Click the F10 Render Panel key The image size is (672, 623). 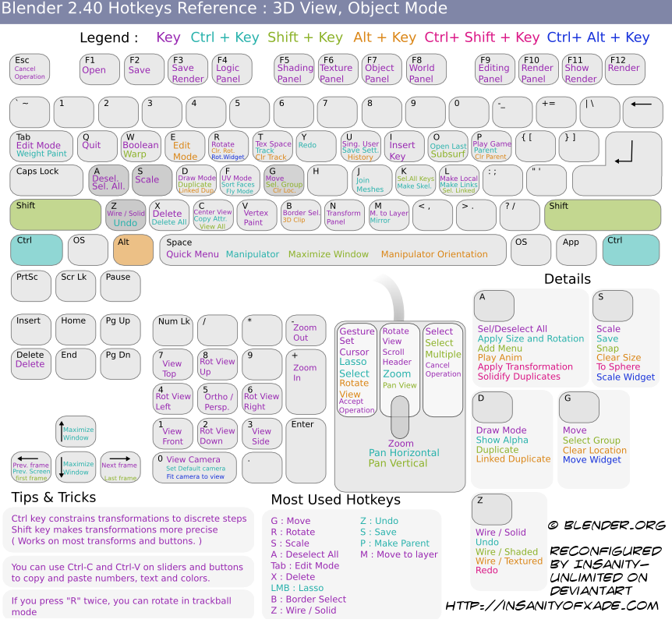coord(538,69)
